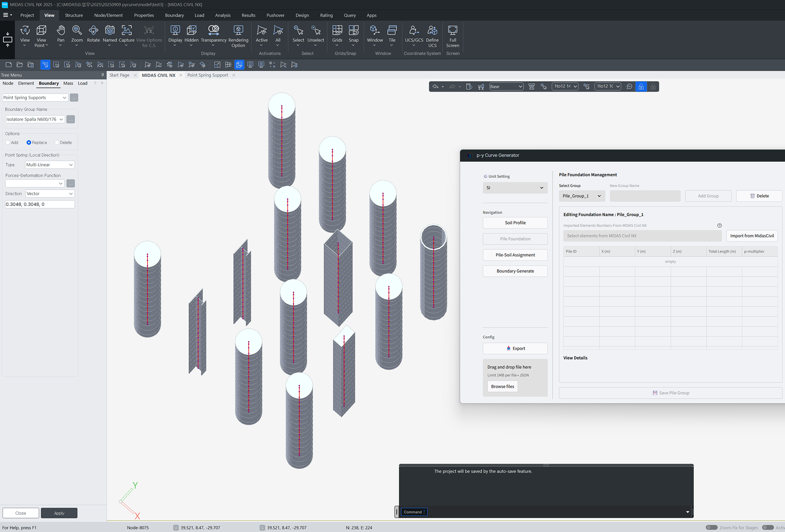Click Import from MidasCivil button
785x532 pixels.
point(752,236)
